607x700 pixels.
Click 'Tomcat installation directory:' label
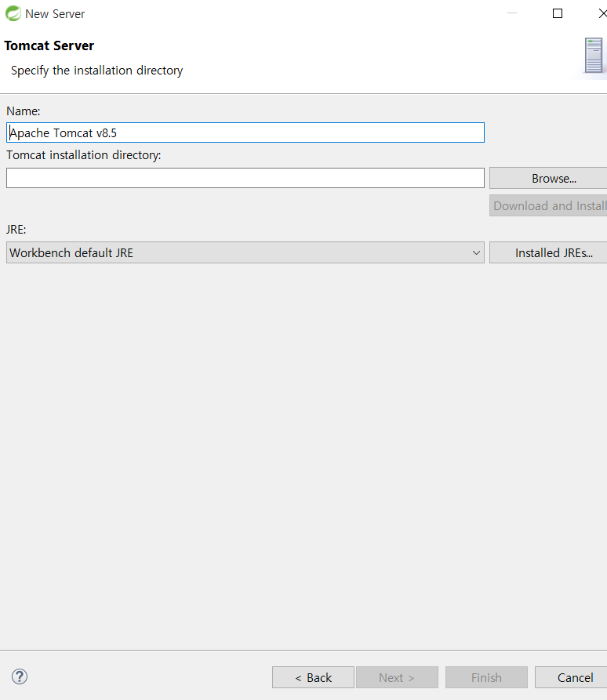84,155
